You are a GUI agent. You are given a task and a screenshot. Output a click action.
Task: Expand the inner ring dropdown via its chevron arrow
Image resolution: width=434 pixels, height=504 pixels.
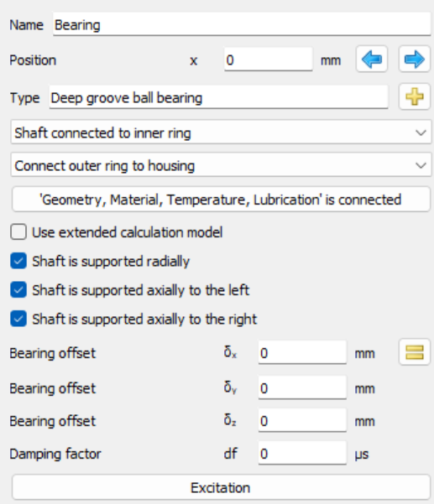(421, 132)
